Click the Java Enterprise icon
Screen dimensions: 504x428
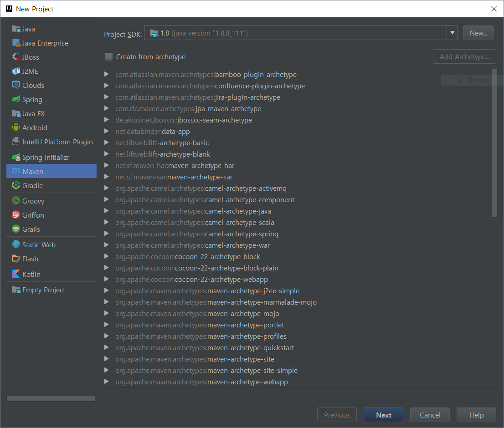(16, 43)
